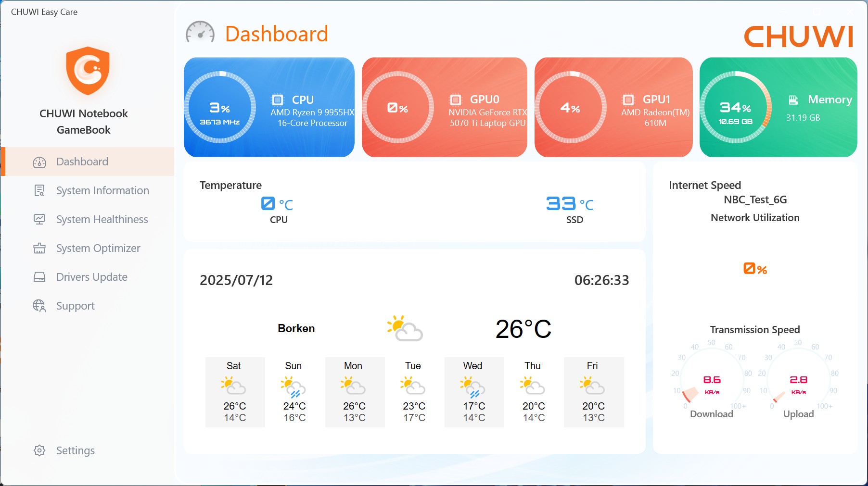Click the date 2025/07/12

tap(236, 280)
